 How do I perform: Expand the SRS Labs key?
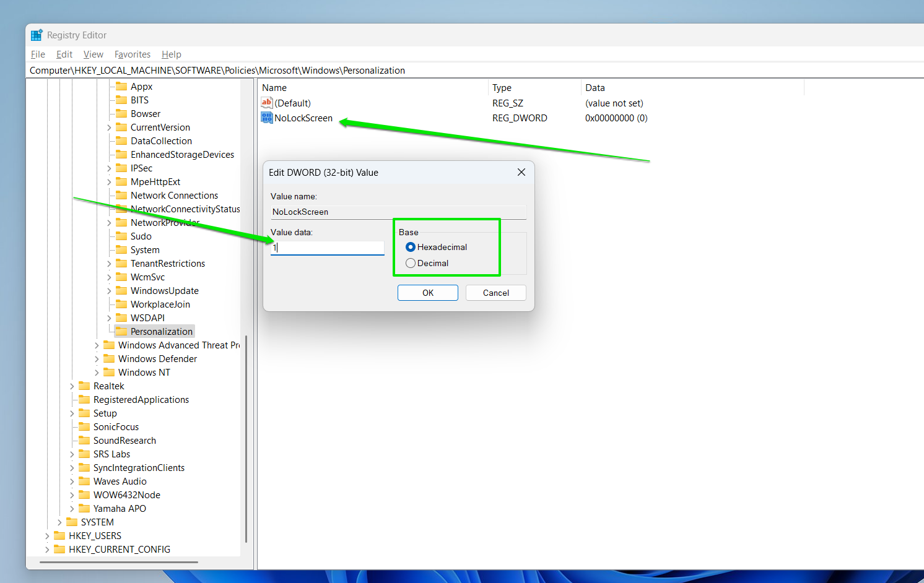(72, 454)
